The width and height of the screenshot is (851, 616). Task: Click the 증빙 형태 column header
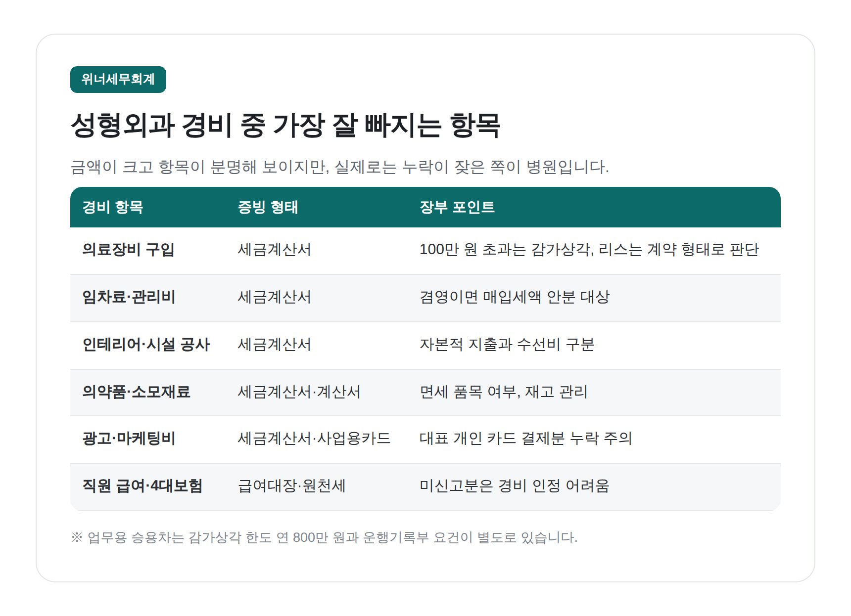coord(268,207)
